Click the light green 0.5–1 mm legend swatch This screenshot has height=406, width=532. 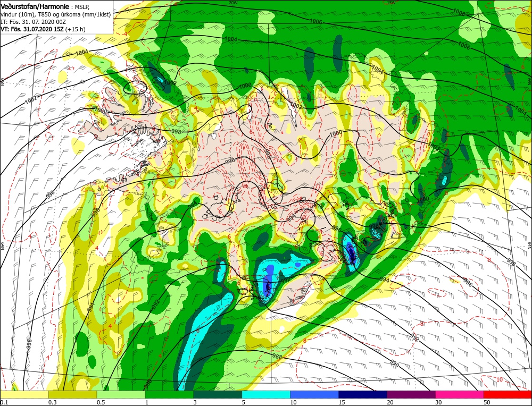point(121,394)
